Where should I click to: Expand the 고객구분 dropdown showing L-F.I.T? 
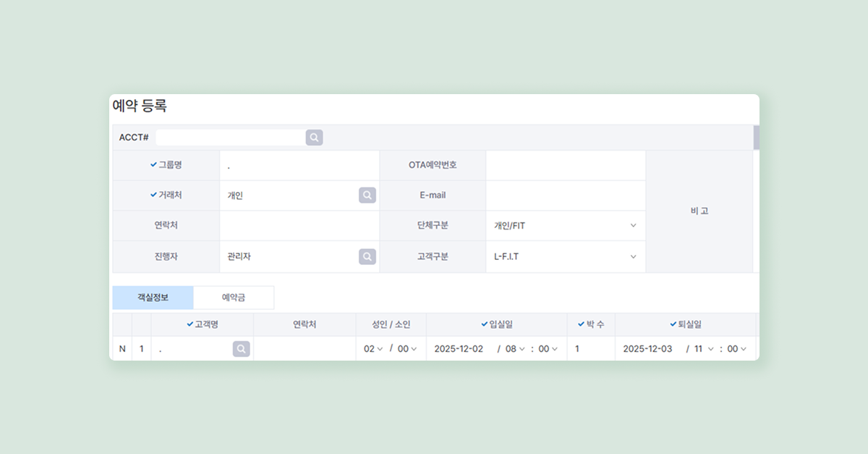pos(565,256)
